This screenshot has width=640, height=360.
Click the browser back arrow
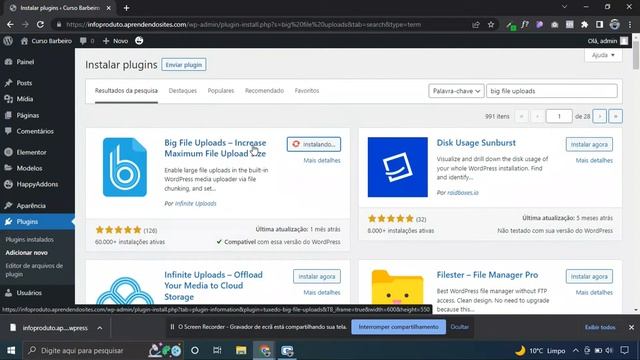pyautogui.click(x=10, y=24)
